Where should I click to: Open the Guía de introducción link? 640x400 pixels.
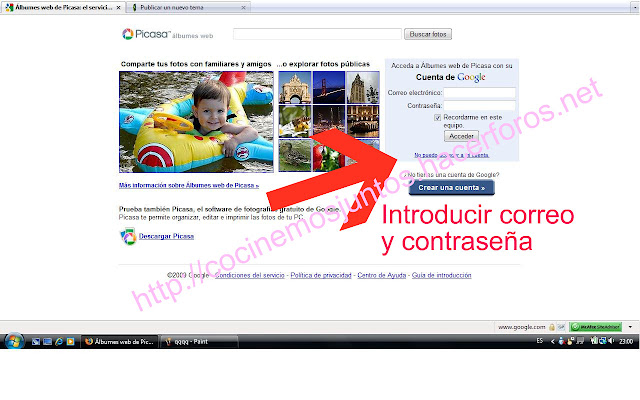tap(442, 276)
